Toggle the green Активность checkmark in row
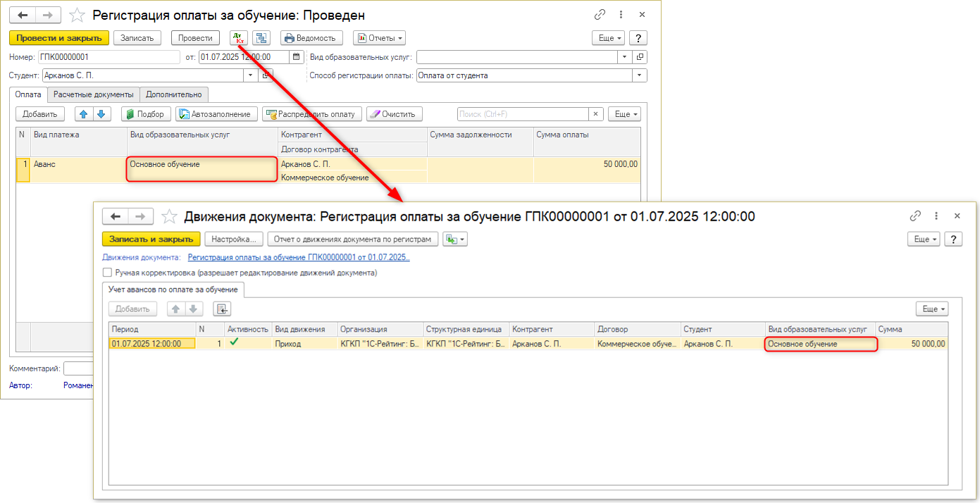The width and height of the screenshot is (980, 503). pos(235,343)
